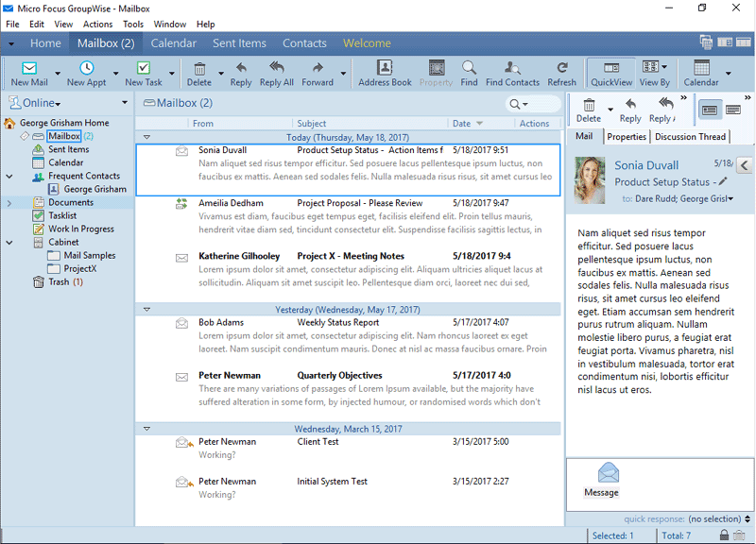Screen dimensions: 756x544
Task: Collapse the Yesterday message group
Action: pos(146,310)
